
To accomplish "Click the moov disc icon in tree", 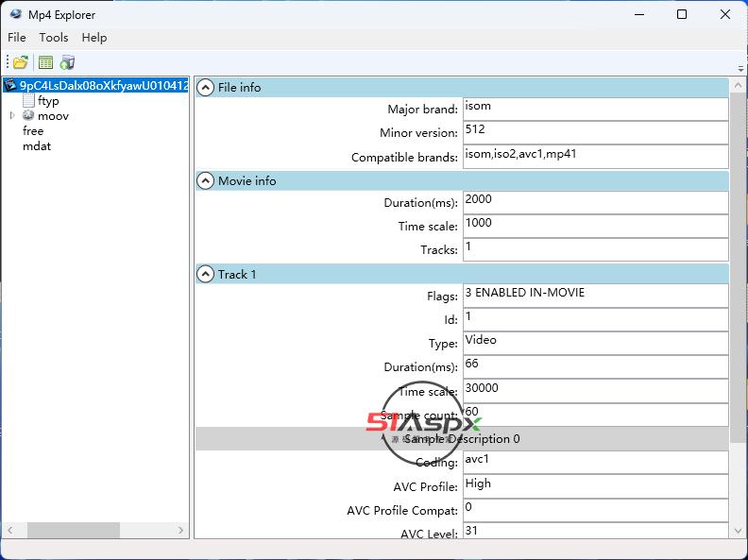I will click(x=28, y=115).
